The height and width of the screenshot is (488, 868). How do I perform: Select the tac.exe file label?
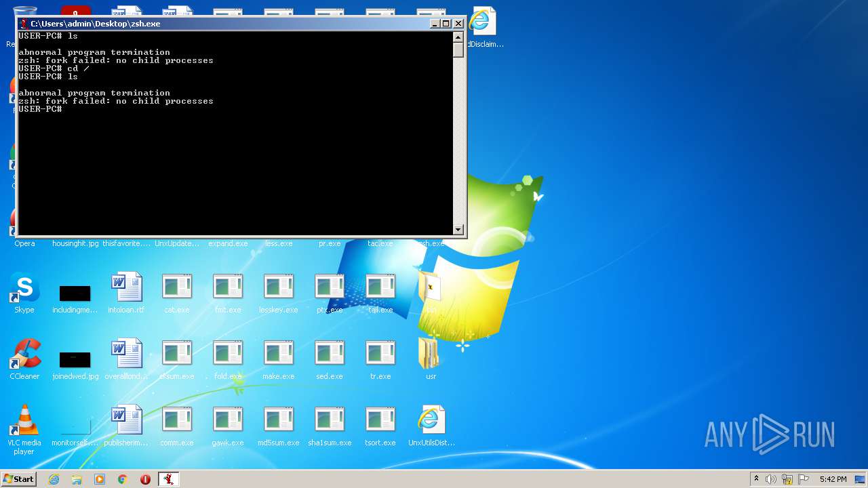[x=380, y=243]
